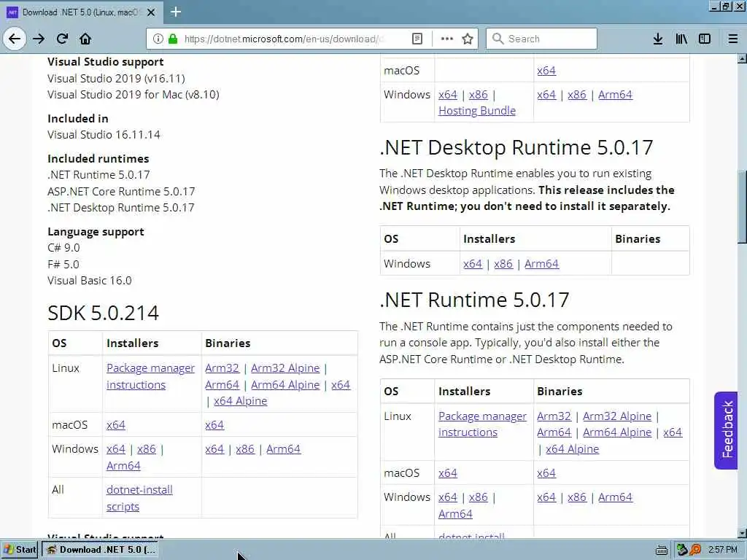Download .NET Runtime Windows Arm64 installer
The image size is (747, 560).
tap(455, 514)
